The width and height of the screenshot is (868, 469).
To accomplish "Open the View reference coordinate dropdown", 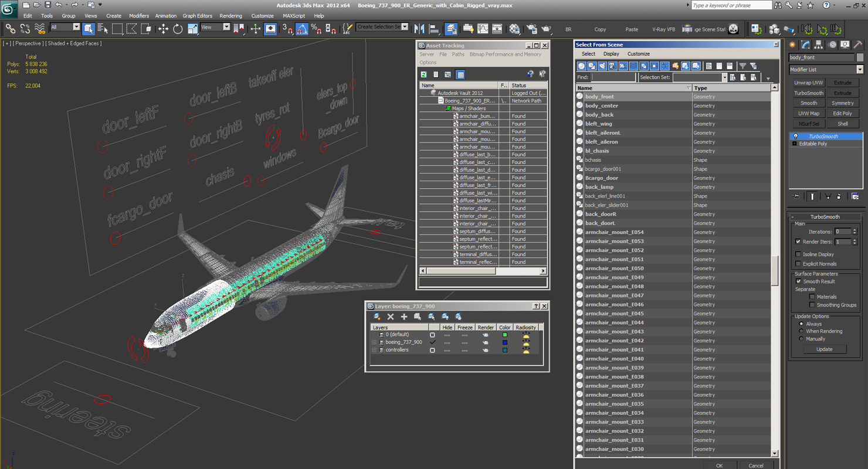I will 215,27.
